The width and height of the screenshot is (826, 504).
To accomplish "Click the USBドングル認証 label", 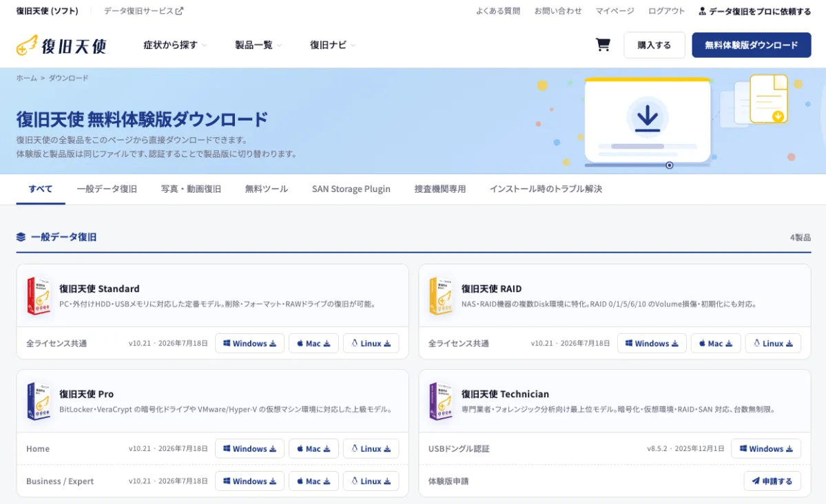I will (459, 449).
